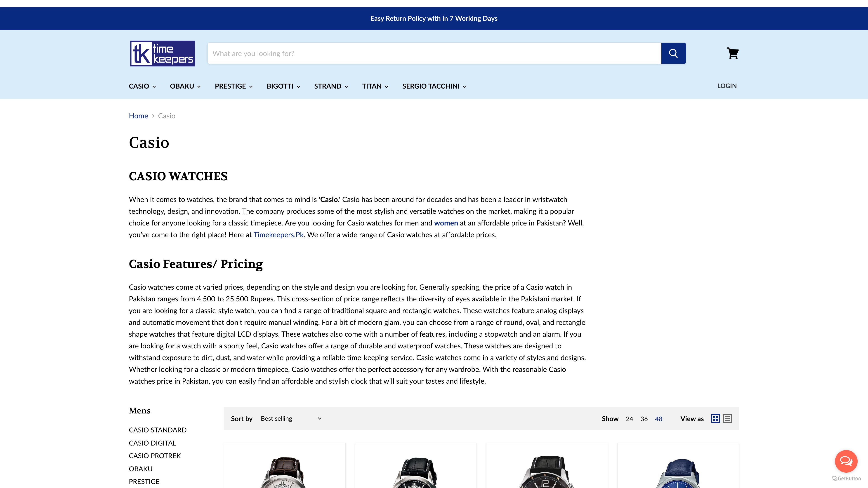Open the TITAN navigation menu

(x=375, y=86)
